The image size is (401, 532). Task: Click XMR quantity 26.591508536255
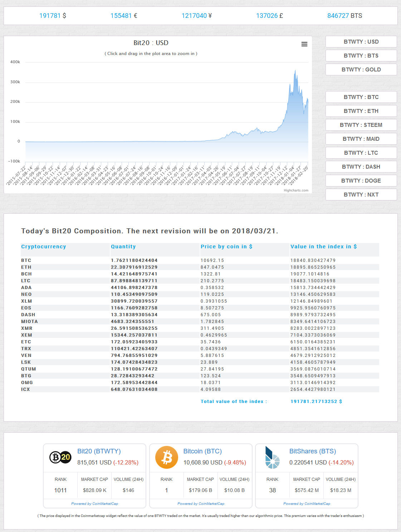134,328
